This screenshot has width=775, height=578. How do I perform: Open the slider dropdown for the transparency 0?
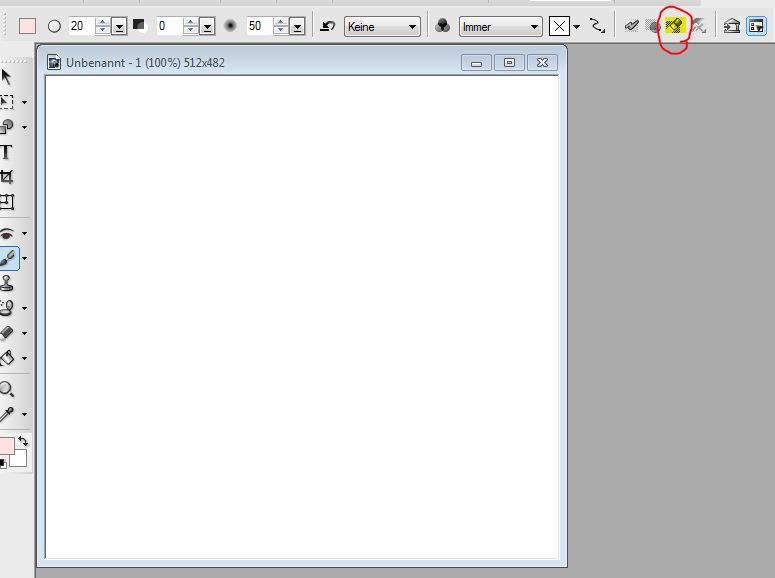207,27
